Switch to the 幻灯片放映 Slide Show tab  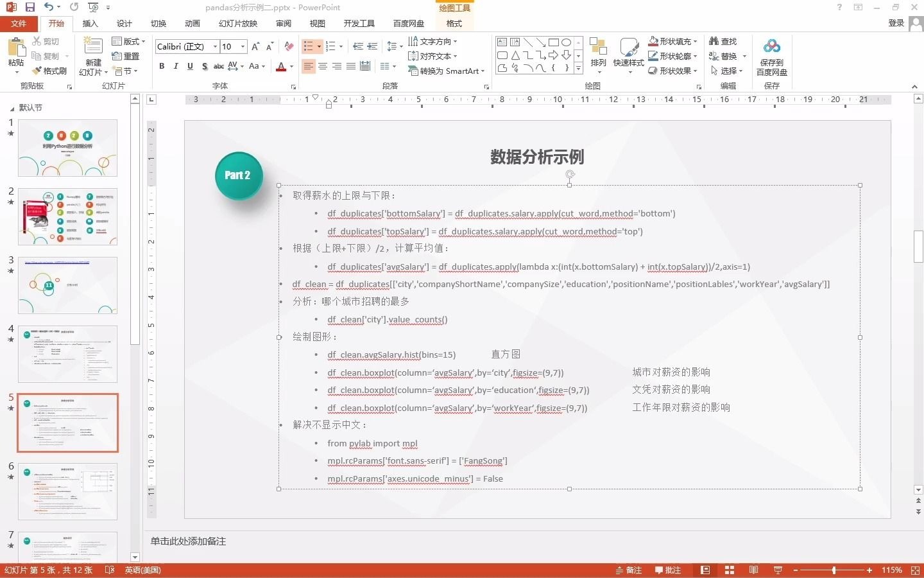238,23
